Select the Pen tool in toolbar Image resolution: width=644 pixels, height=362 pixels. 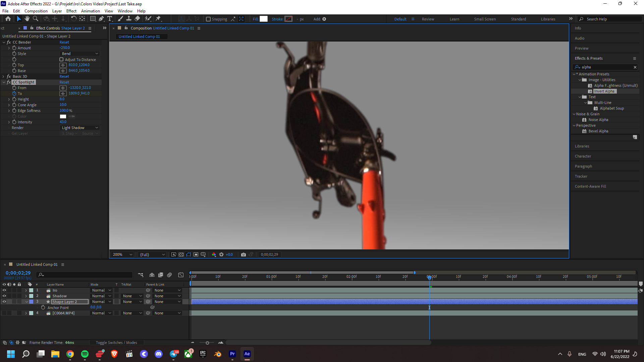point(101,19)
